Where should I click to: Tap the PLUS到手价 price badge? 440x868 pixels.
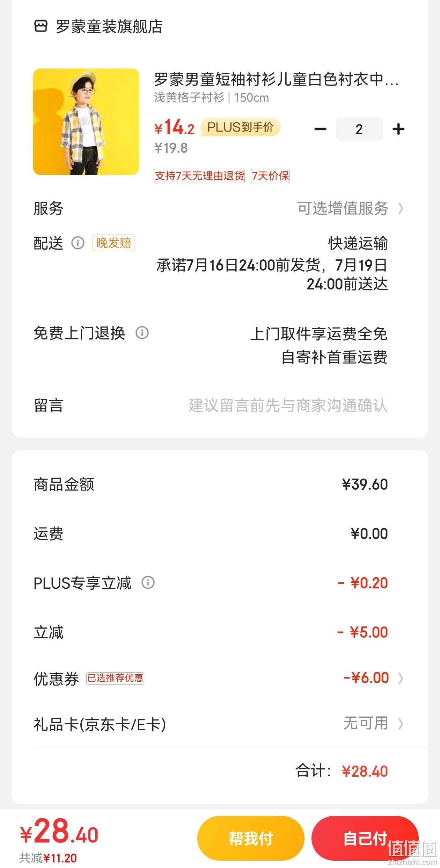[240, 127]
